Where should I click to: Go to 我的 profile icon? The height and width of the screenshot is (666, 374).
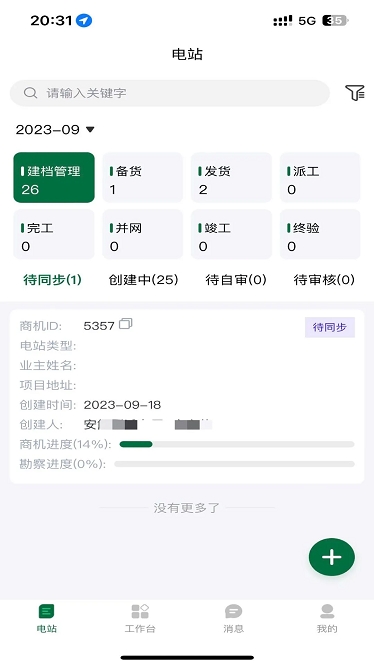tap(327, 612)
